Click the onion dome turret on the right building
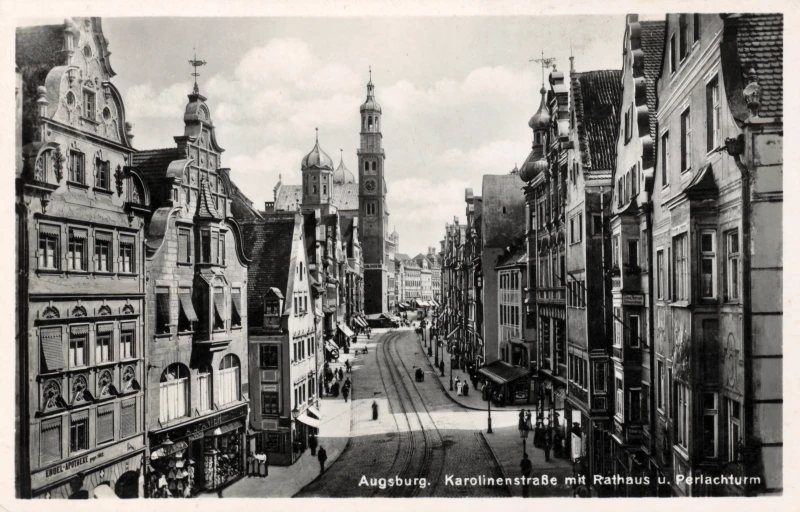 [540, 115]
